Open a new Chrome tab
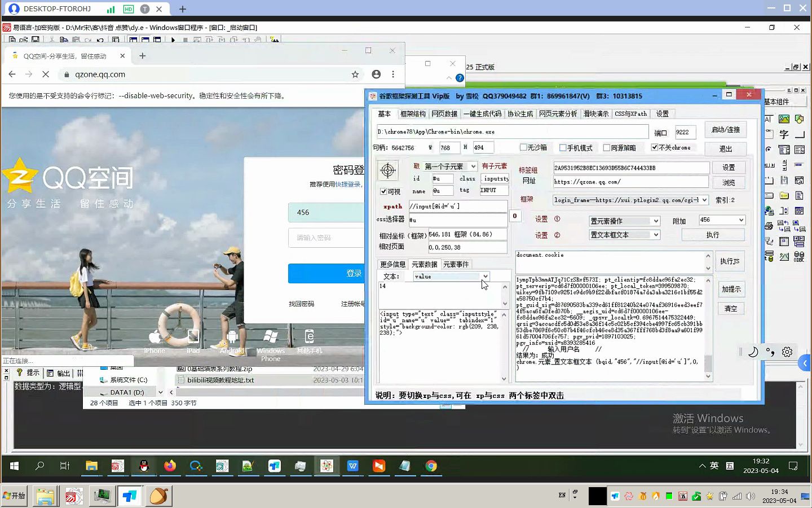Image resolution: width=812 pixels, height=508 pixels. (x=142, y=56)
